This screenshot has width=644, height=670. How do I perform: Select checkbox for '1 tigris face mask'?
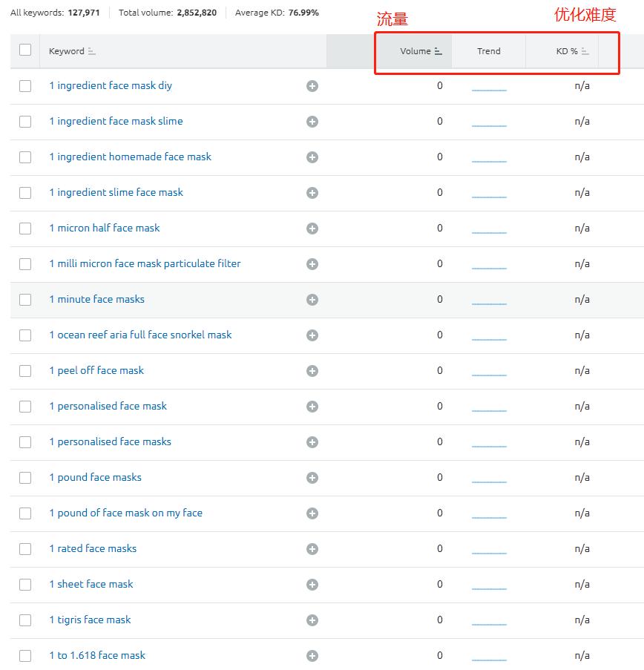coord(25,620)
